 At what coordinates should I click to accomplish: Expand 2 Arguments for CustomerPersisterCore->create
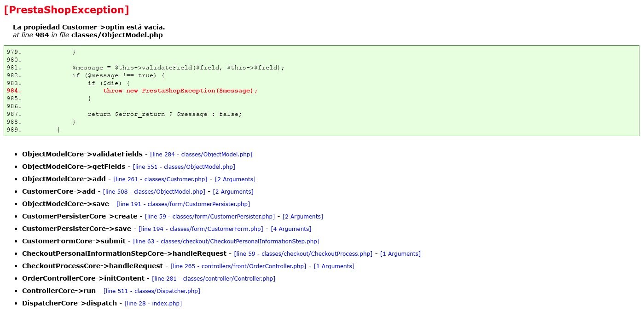coord(303,217)
